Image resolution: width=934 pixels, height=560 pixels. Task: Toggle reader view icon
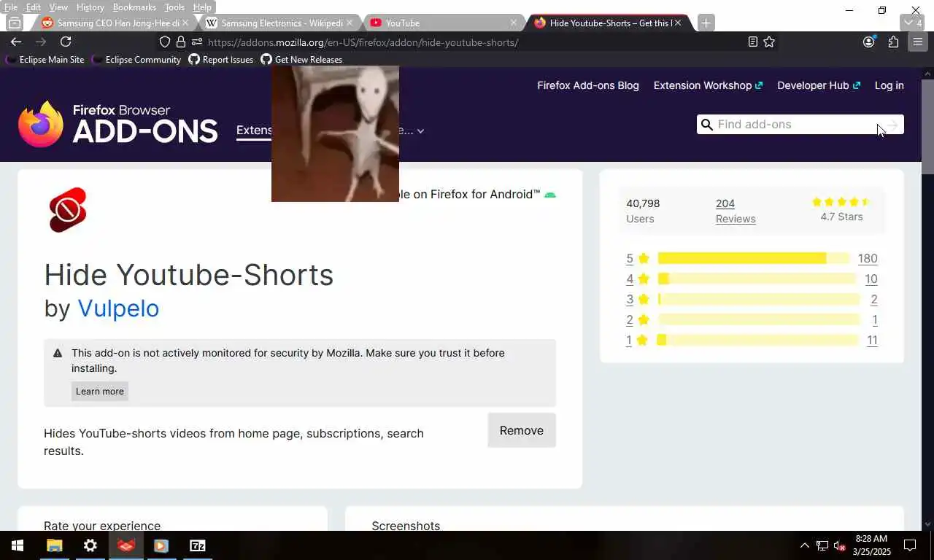(753, 42)
